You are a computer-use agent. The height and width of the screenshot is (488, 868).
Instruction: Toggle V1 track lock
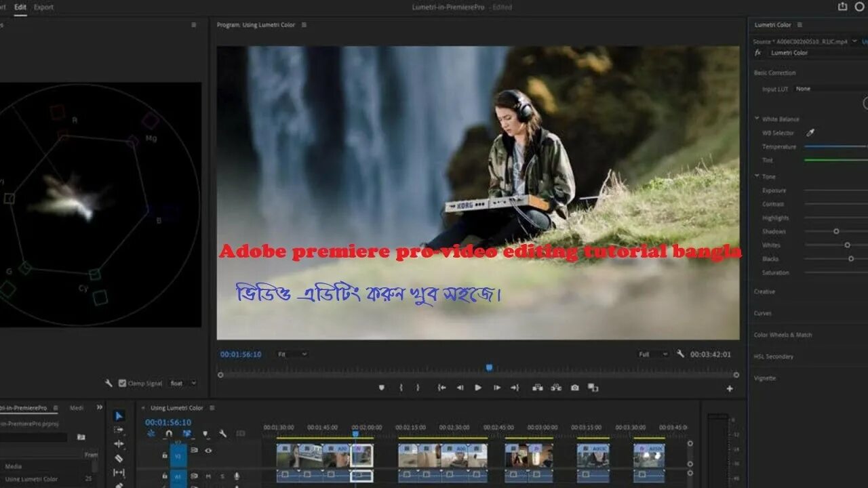tap(164, 455)
